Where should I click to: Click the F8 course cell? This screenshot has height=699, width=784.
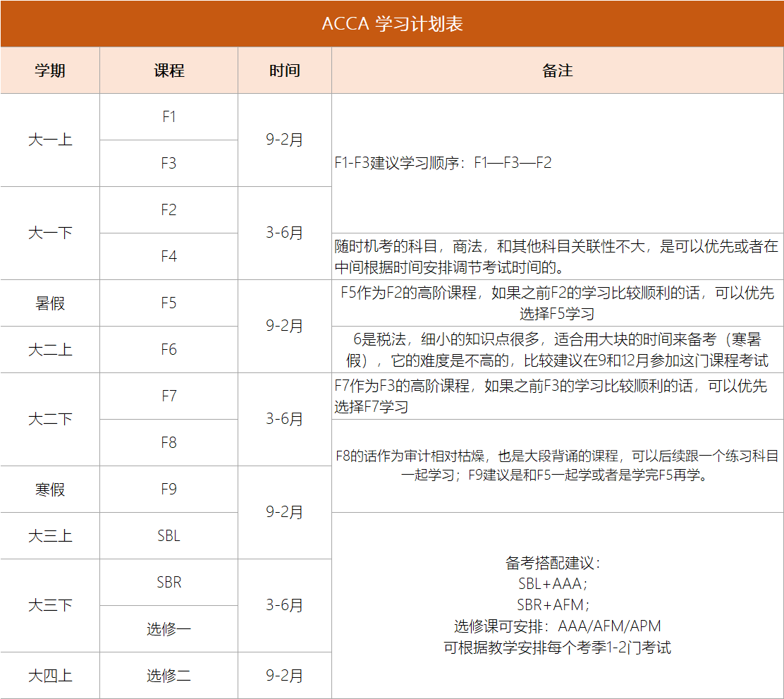tap(169, 442)
